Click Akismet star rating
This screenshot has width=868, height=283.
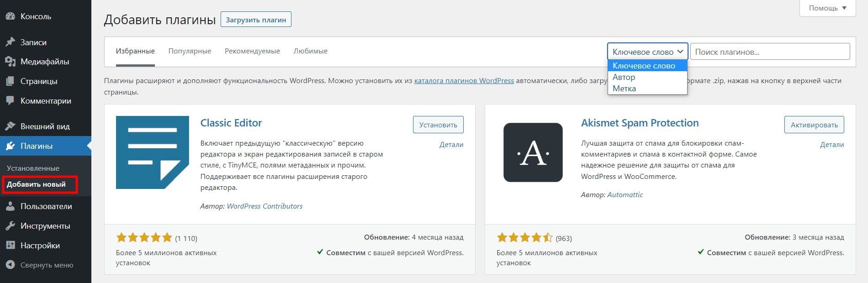[x=524, y=237]
